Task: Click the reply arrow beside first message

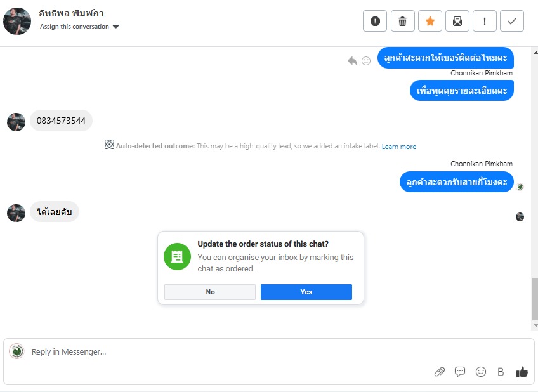Action: point(352,61)
